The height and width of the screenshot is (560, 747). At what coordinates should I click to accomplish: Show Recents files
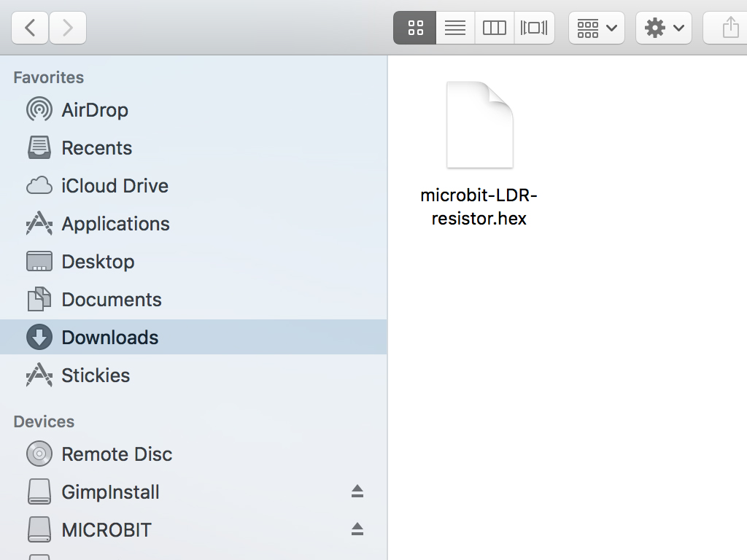[x=193, y=147]
